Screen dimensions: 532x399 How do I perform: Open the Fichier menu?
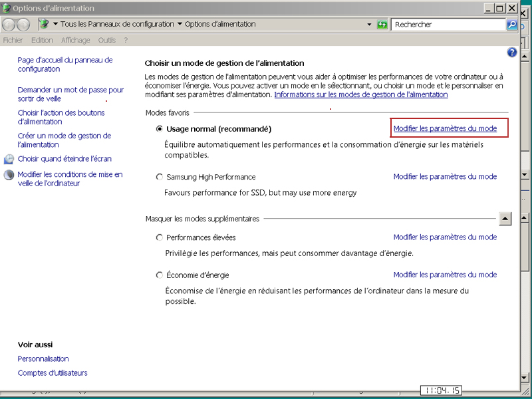point(13,41)
